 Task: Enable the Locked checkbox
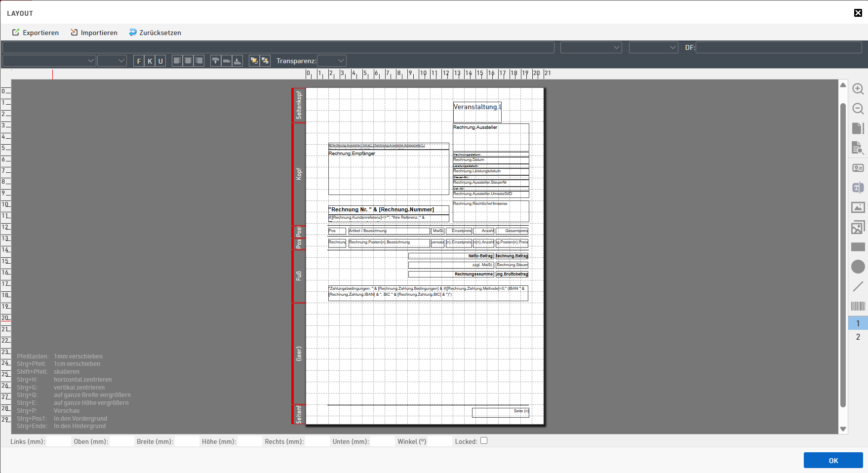click(x=484, y=441)
